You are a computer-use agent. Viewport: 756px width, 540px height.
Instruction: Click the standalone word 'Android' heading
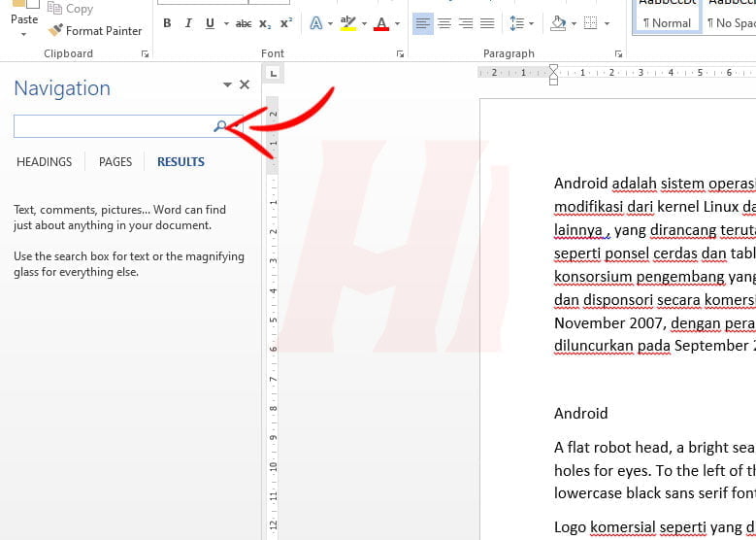[x=581, y=414]
